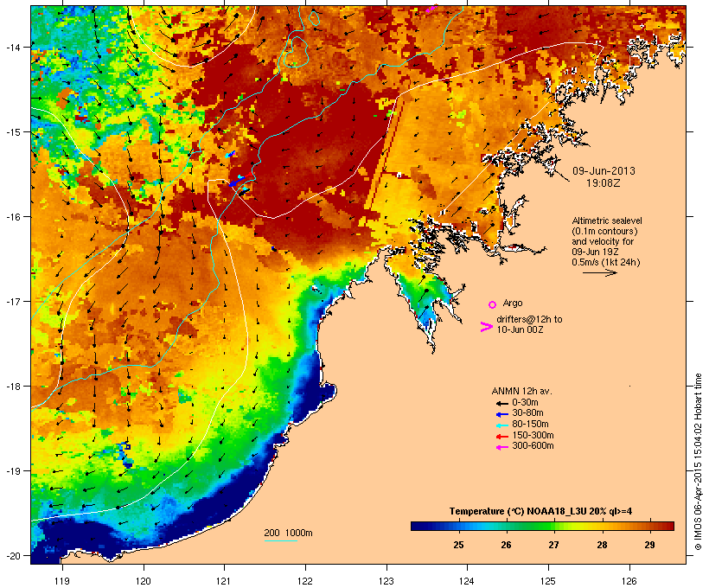Click the colorbar tick label 25

(458, 545)
